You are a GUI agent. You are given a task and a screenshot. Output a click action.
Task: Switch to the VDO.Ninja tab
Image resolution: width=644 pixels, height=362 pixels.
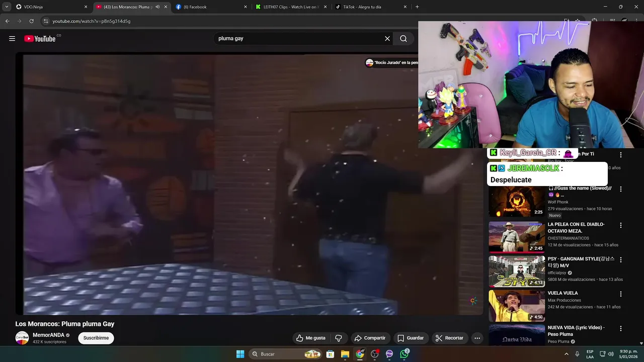click(52, 7)
